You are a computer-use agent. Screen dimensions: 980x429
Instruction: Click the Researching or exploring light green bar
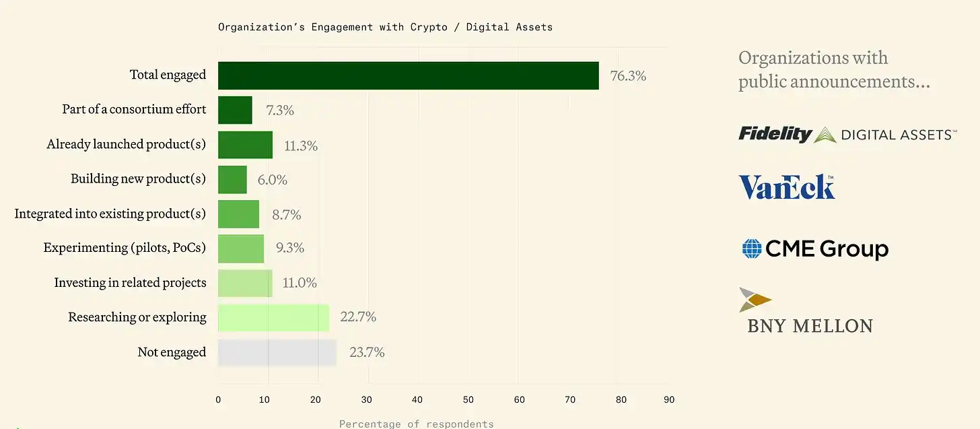pos(273,317)
